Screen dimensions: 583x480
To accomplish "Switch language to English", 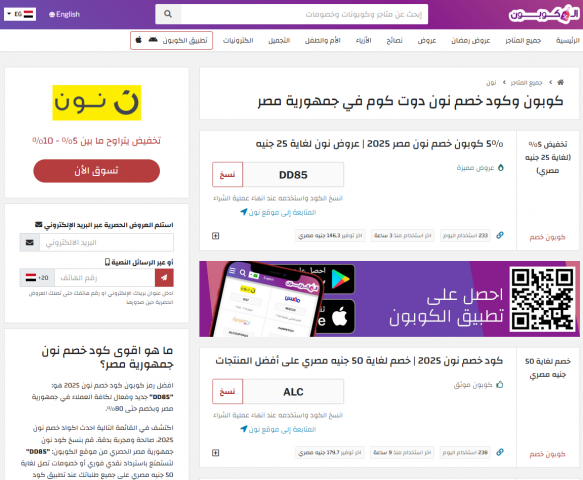I will [64, 14].
